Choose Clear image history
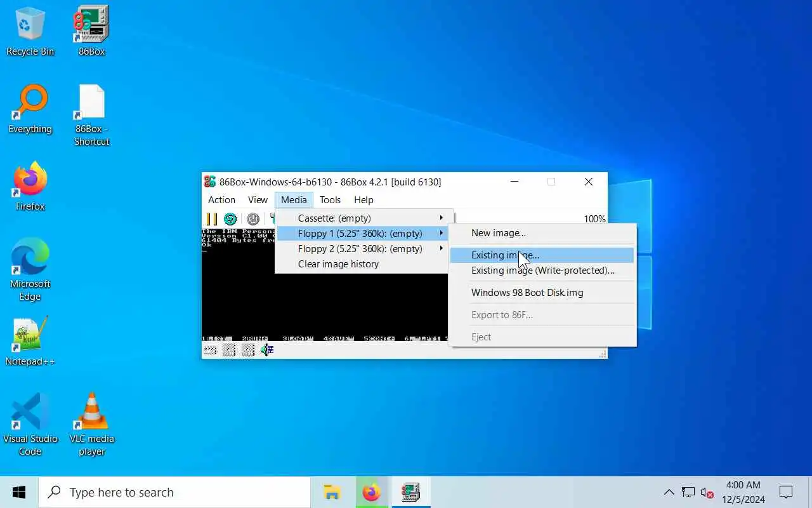 [x=364, y=264]
